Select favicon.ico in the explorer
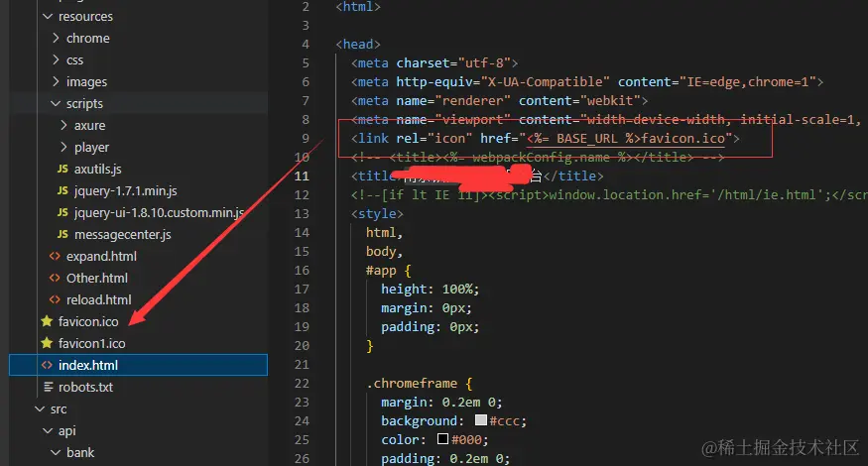Screen dimensions: 868x466 pyautogui.click(x=88, y=321)
